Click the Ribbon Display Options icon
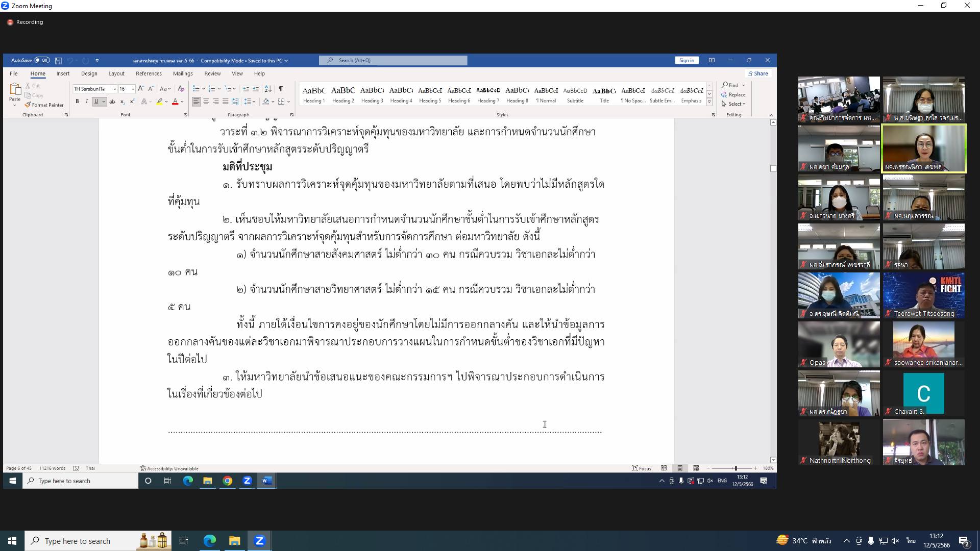This screenshot has height=551, width=980. point(712,60)
